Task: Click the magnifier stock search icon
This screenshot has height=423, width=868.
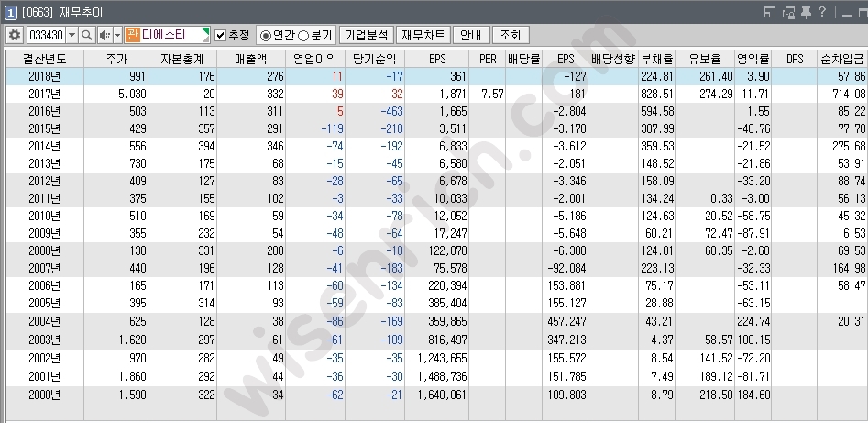Action: click(87, 35)
